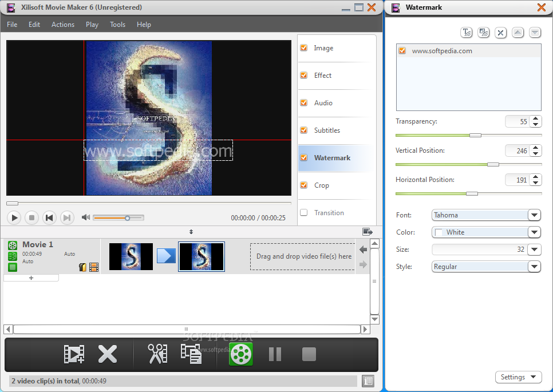Click the orange book icon on the Movie 1 row

(x=83, y=267)
